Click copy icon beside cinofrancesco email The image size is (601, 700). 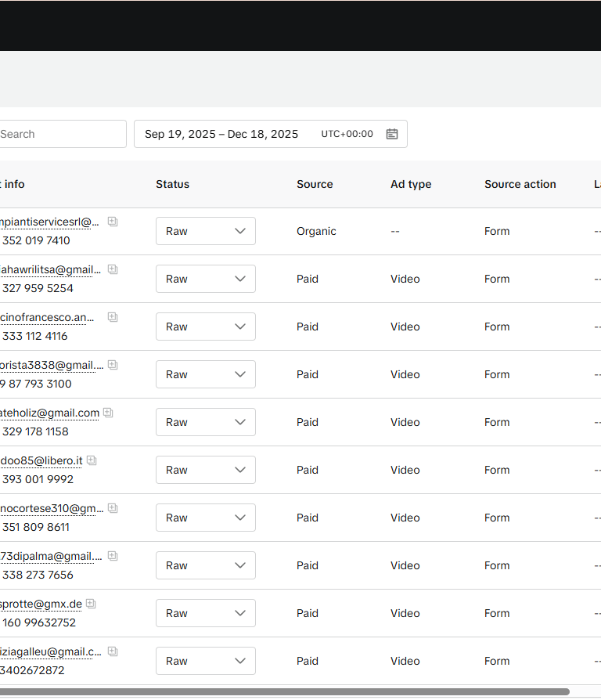113,317
